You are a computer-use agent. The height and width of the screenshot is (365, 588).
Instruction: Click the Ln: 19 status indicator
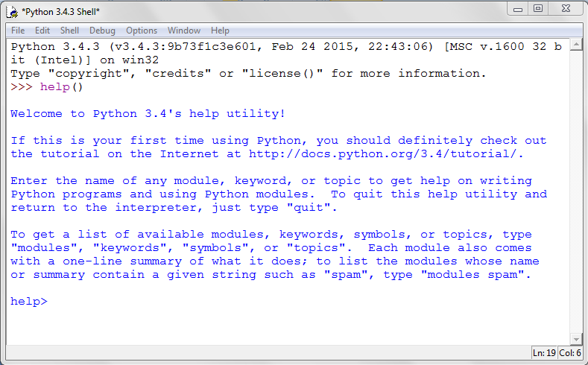coord(544,353)
